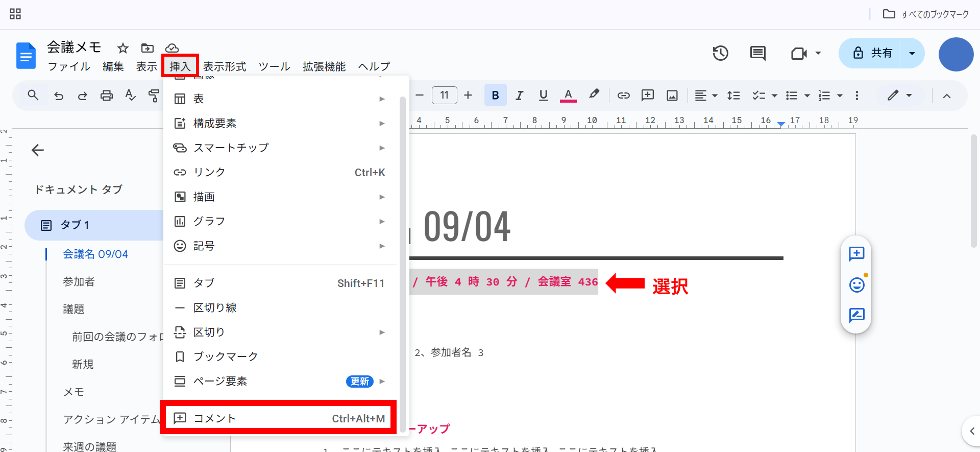Open the search menus magnifier
Viewport: 980px width, 452px height.
pyautogui.click(x=33, y=95)
